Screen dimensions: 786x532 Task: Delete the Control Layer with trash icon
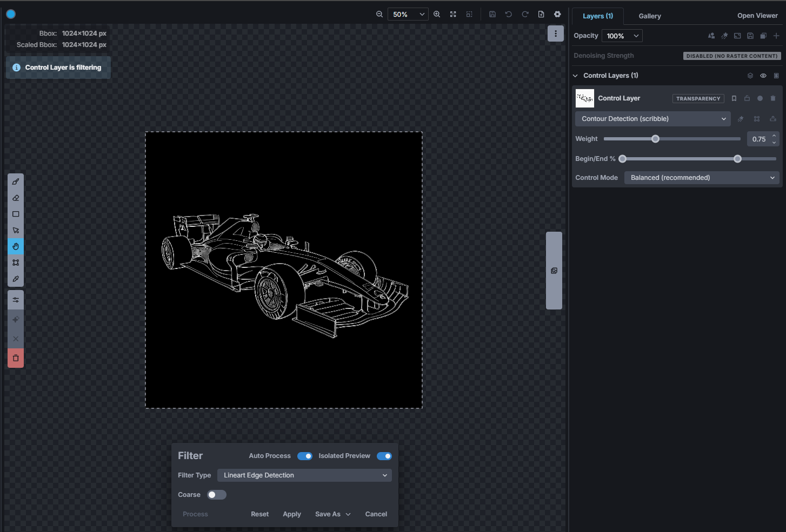(x=773, y=98)
